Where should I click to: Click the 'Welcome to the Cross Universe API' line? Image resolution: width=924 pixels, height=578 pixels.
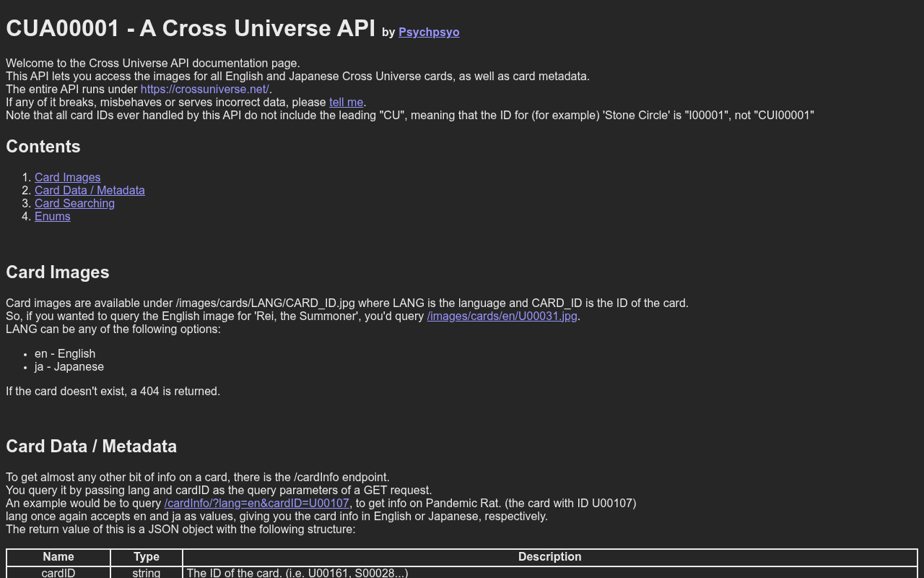pyautogui.click(x=153, y=63)
